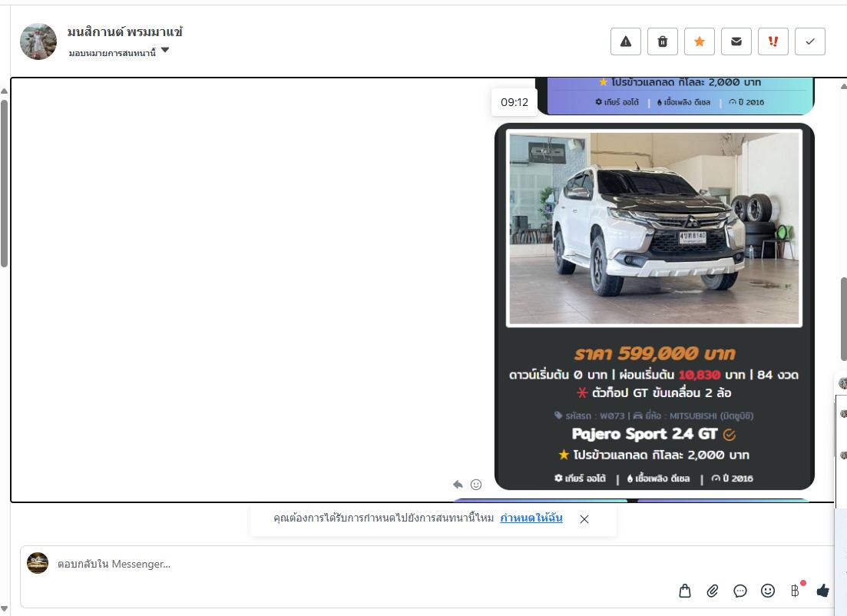Reply to the Pajero Sport message
This screenshot has width=847, height=616.
[458, 484]
